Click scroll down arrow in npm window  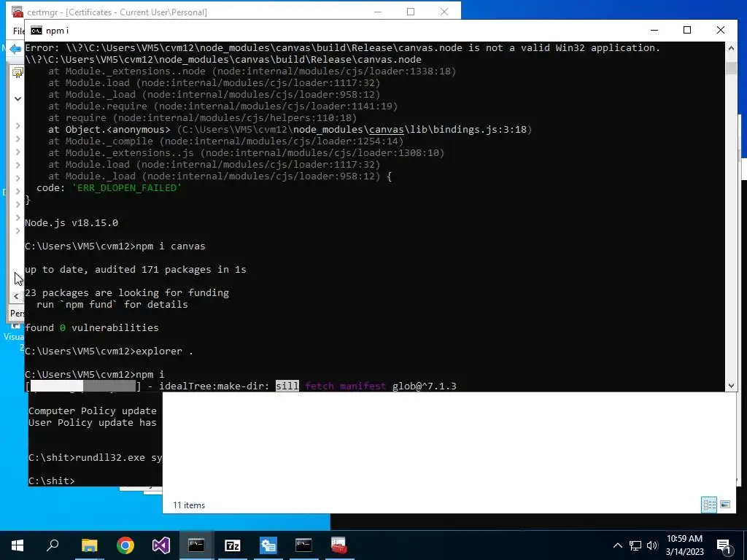pyautogui.click(x=731, y=386)
